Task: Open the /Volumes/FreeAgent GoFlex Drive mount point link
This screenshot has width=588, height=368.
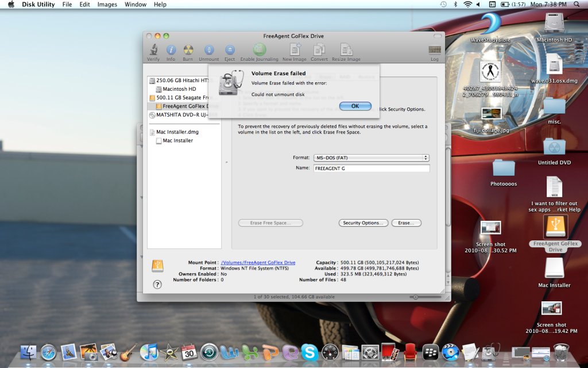Action: 258,263
